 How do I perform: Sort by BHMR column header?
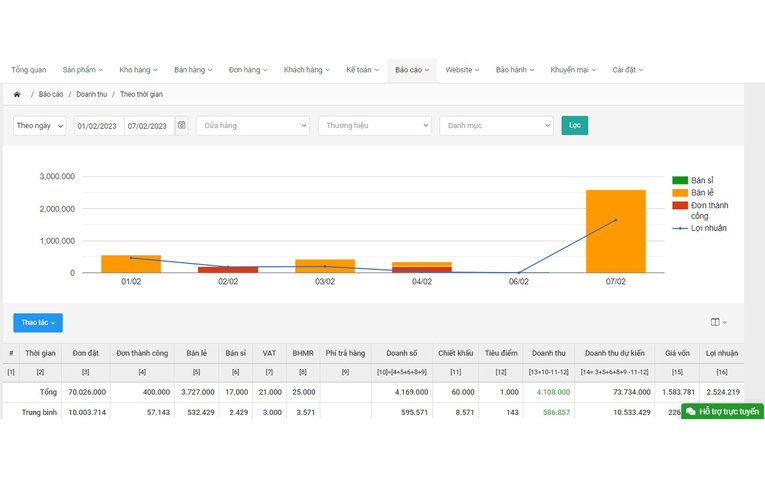[x=303, y=353]
